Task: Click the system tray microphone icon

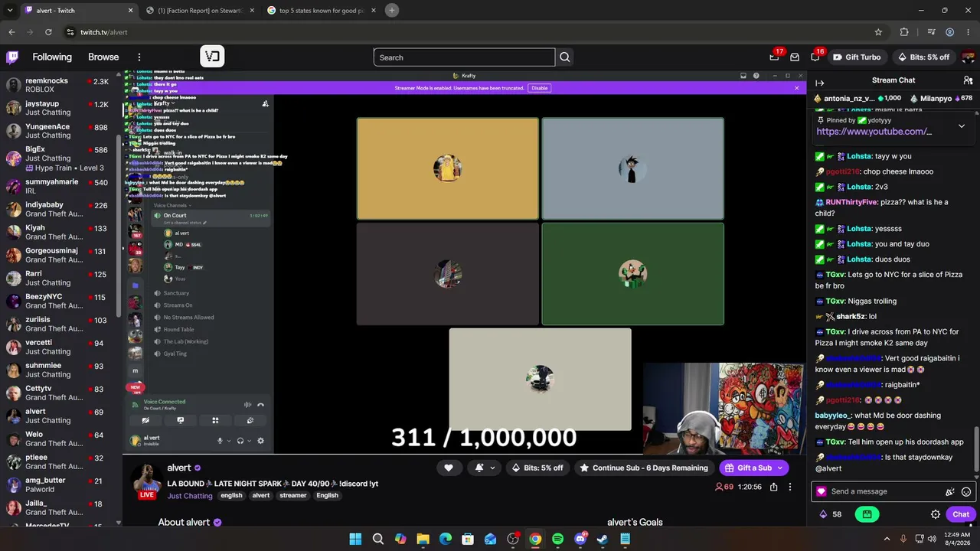Action: (x=903, y=539)
